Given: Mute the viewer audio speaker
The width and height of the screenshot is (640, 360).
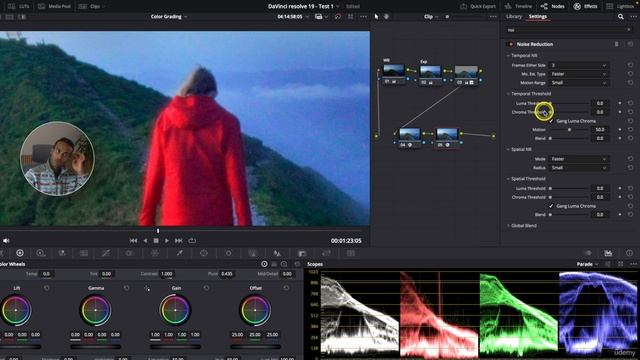Looking at the screenshot, I should tap(6, 241).
